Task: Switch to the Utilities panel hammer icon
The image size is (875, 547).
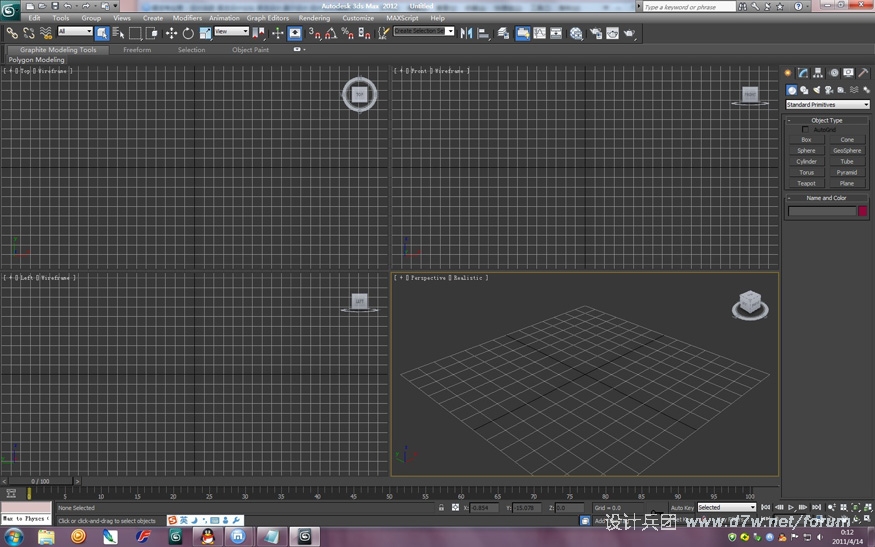Action: tap(863, 73)
